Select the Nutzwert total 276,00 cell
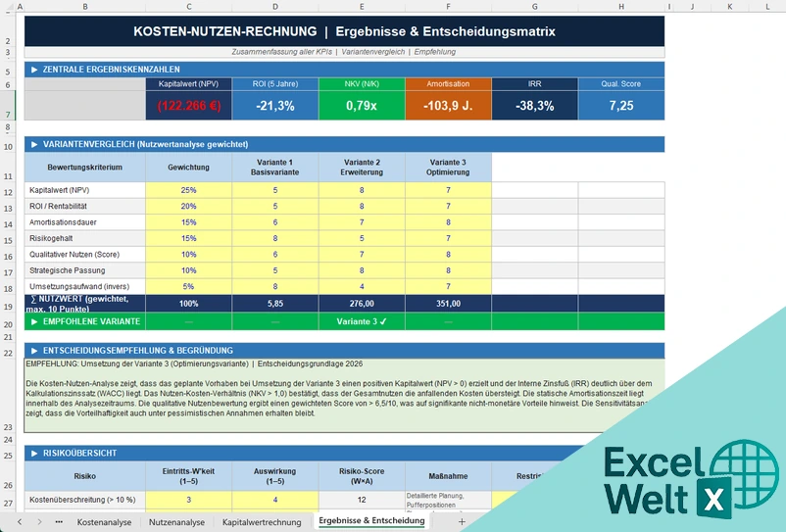This screenshot has height=532, width=786. (362, 304)
